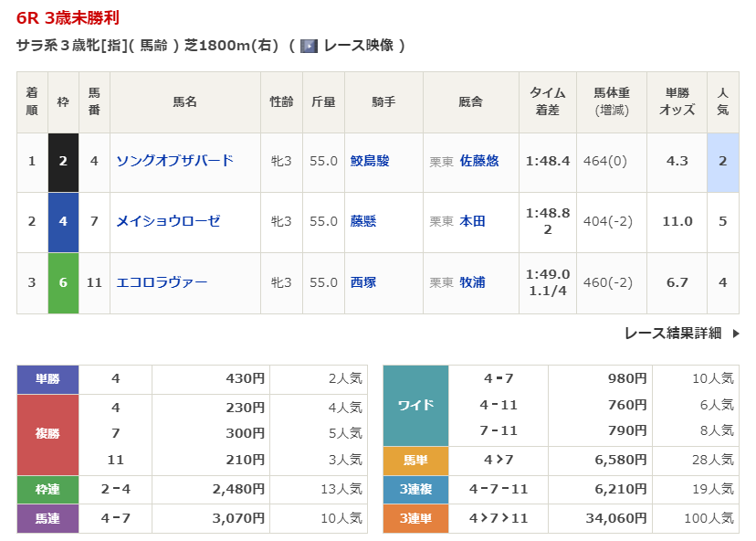Click the black frame number 2 cell

63,161
